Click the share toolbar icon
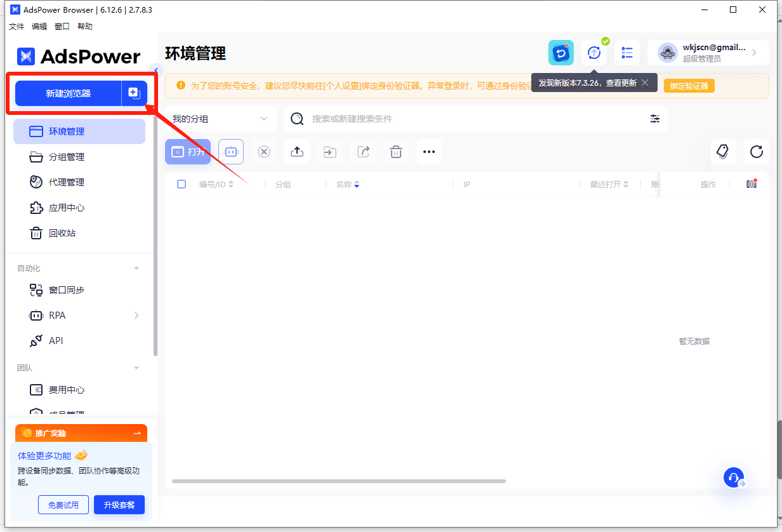Image resolution: width=782 pixels, height=532 pixels. 363,152
